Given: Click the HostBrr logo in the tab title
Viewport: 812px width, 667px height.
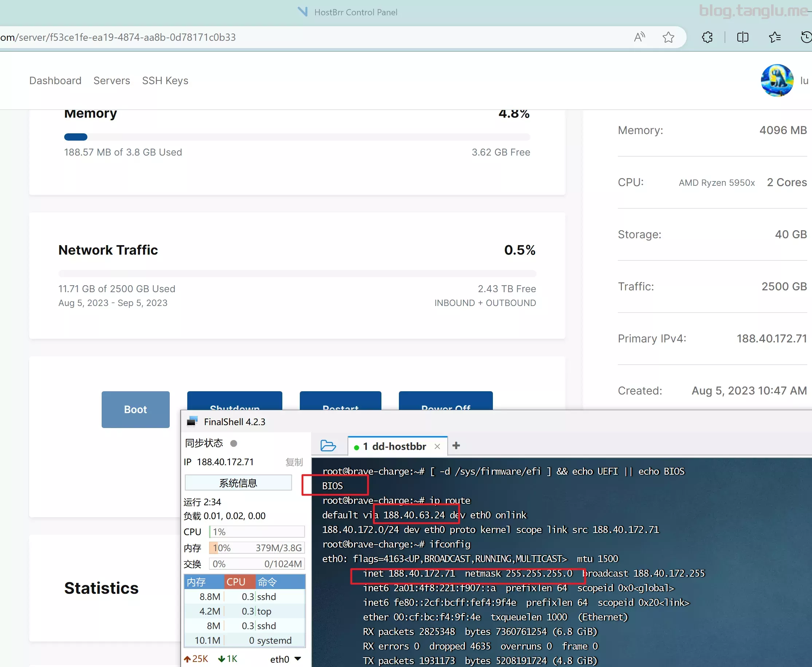Looking at the screenshot, I should point(303,12).
